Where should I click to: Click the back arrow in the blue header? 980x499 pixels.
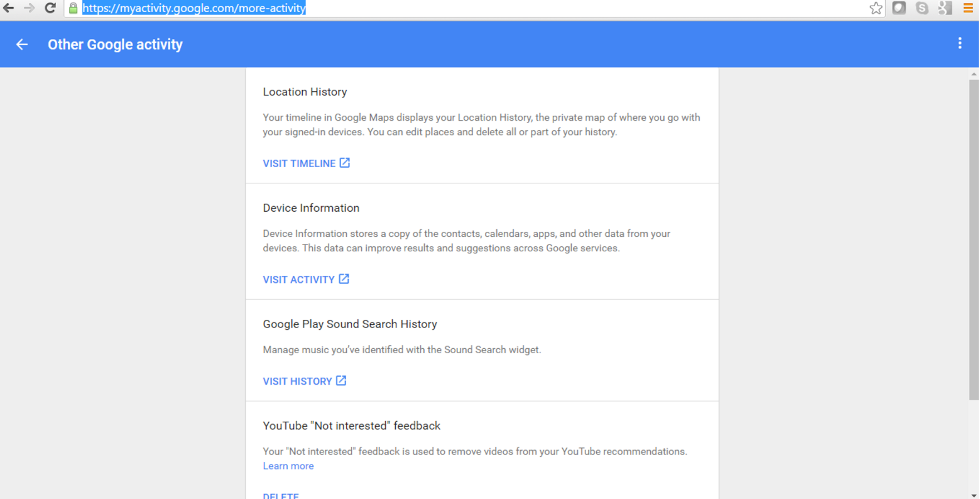click(22, 45)
